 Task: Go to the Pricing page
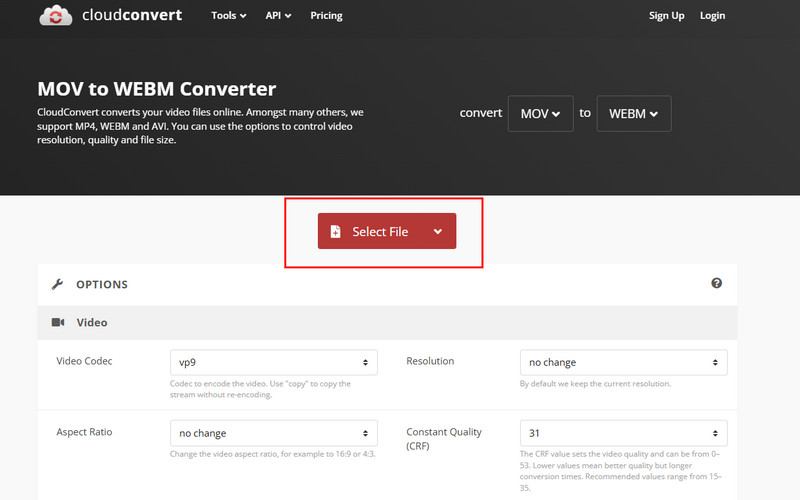[x=327, y=15]
